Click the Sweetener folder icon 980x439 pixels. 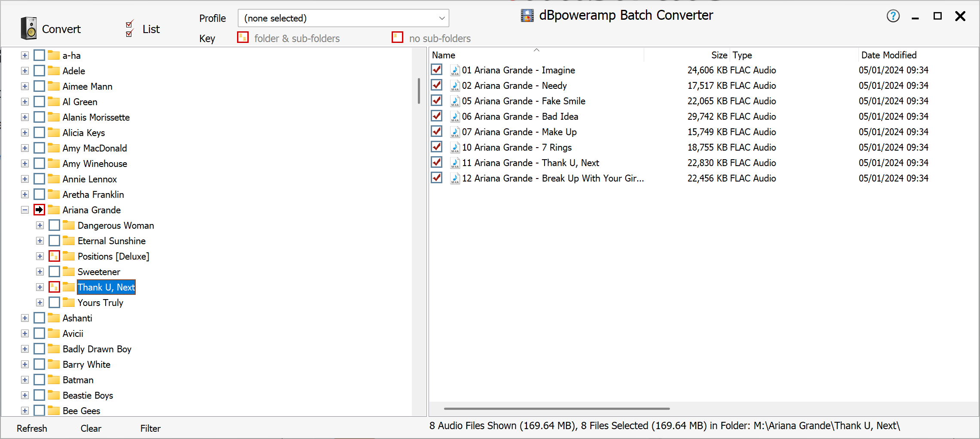(x=69, y=272)
